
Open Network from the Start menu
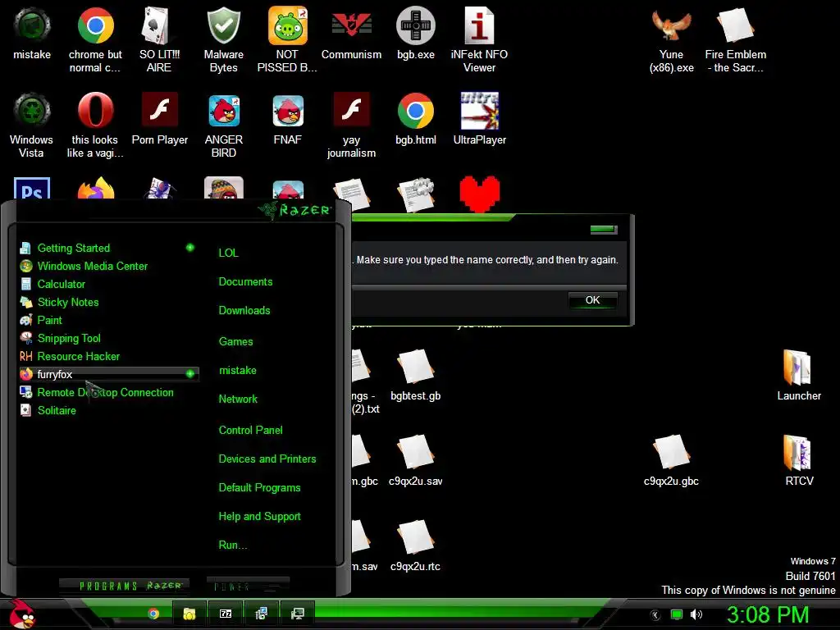(238, 399)
